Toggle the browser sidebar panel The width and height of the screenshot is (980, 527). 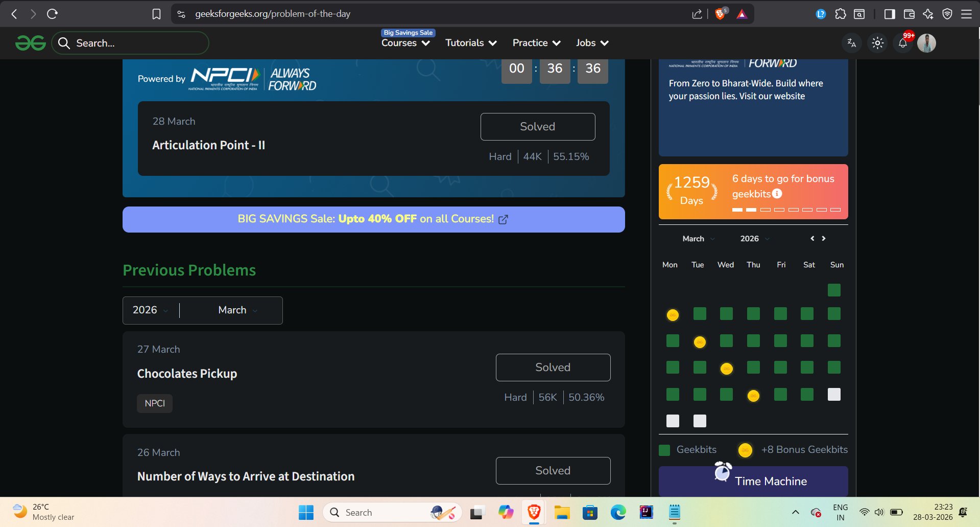click(890, 14)
